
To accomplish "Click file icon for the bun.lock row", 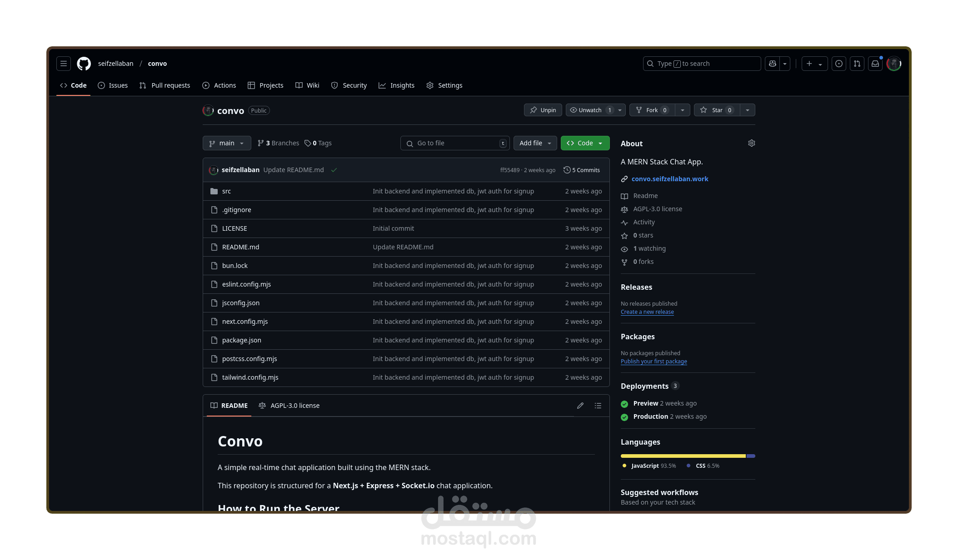I will 214,266.
